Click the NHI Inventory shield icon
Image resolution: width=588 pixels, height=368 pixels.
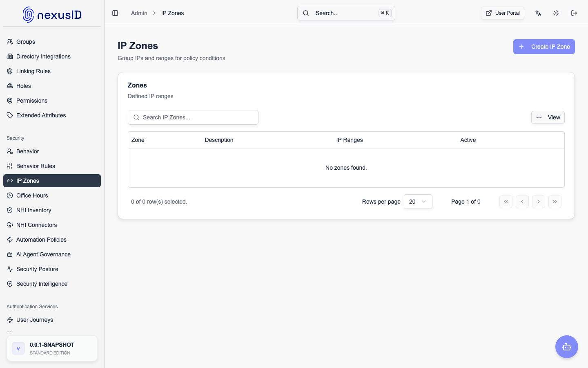coord(10,210)
